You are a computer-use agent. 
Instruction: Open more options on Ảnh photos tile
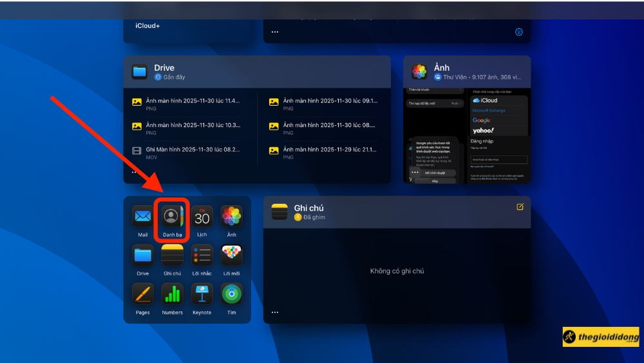[415, 172]
